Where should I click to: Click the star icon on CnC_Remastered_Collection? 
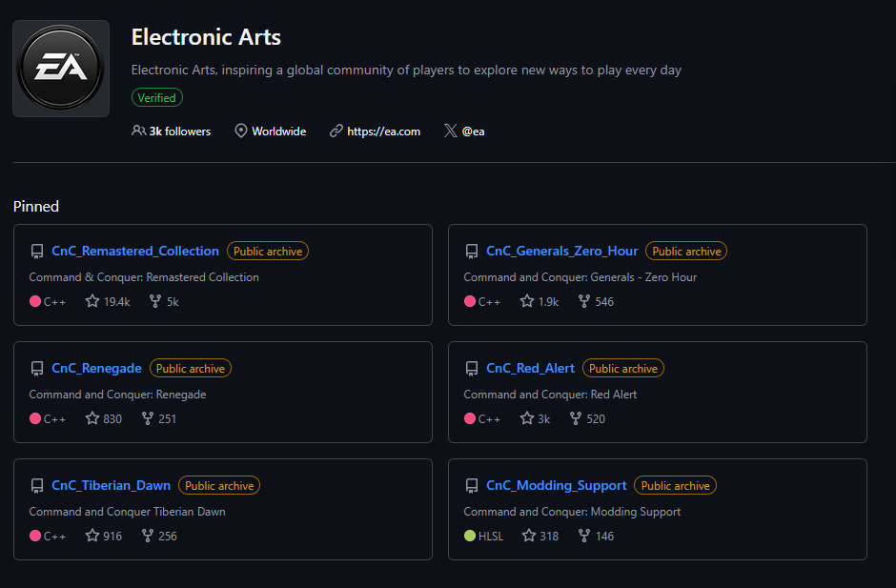(92, 301)
